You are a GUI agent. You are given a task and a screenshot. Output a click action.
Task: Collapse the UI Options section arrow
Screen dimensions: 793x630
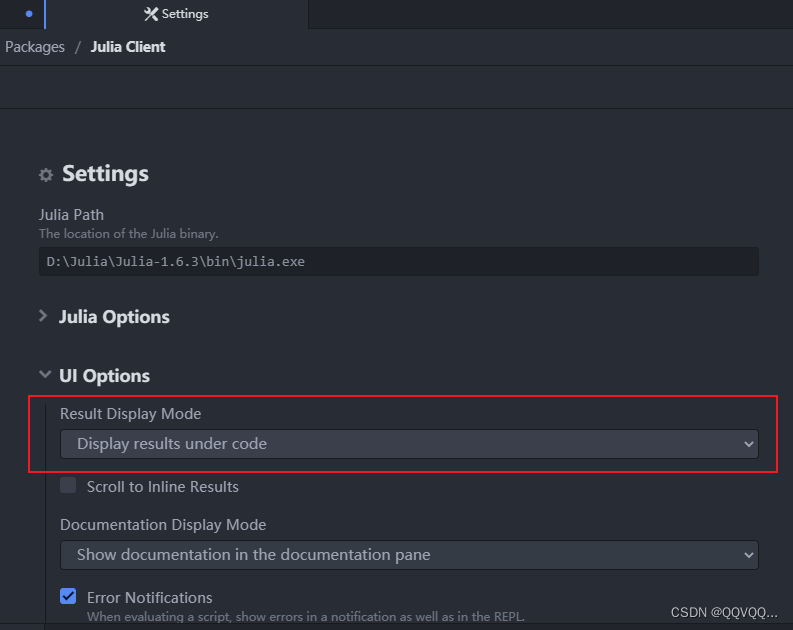click(x=44, y=375)
